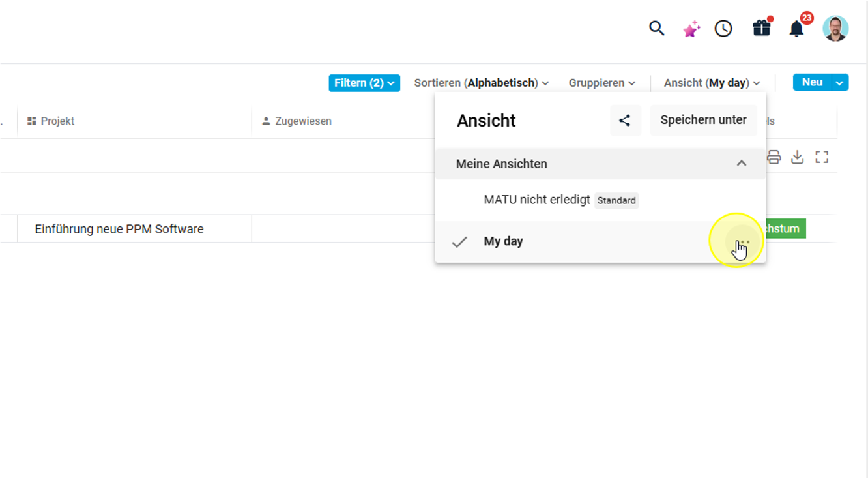Screen dimensions: 868x478
Task: Click the share icon in Ansicht panel
Action: click(x=625, y=121)
